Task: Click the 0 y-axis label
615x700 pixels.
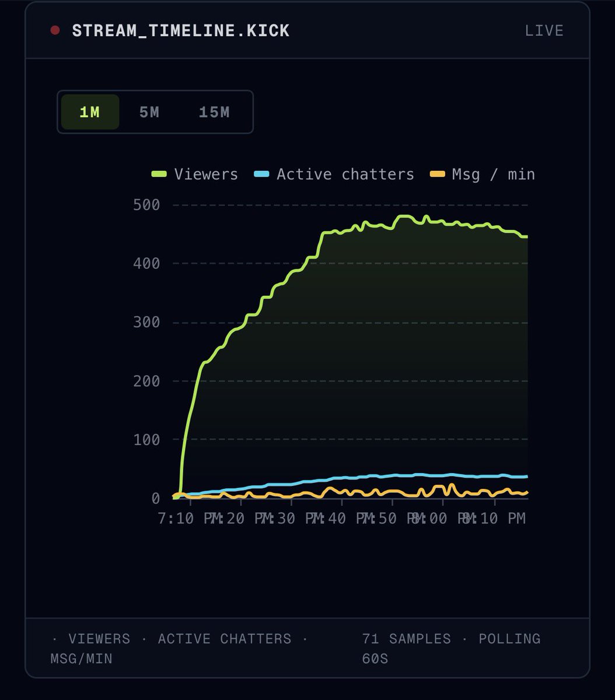Action: tap(156, 499)
